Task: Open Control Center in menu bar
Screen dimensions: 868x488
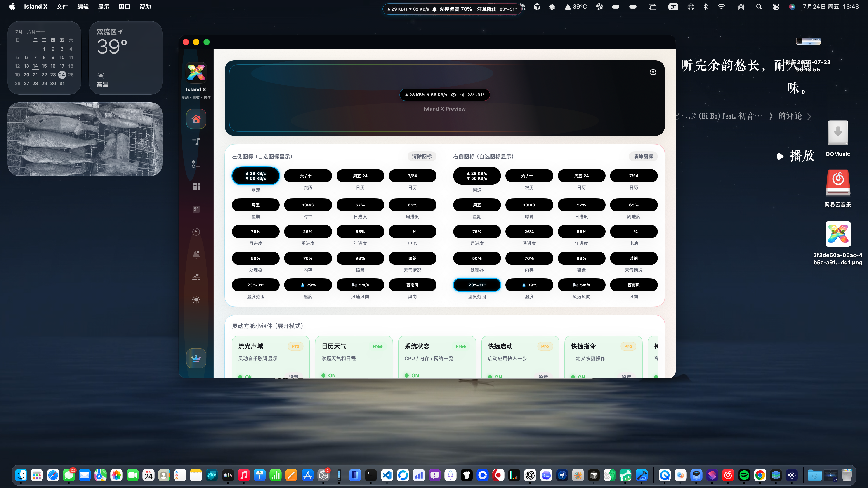Action: click(x=776, y=7)
